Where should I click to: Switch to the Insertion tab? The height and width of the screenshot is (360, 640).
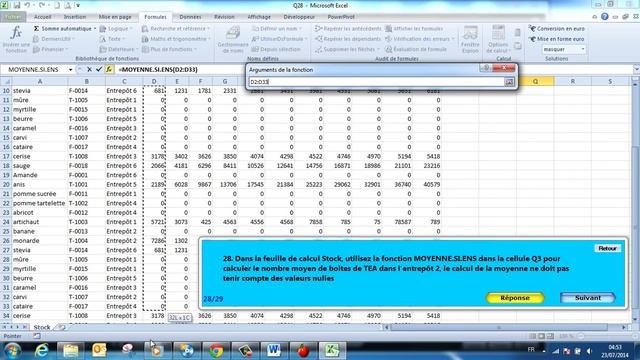coord(75,17)
